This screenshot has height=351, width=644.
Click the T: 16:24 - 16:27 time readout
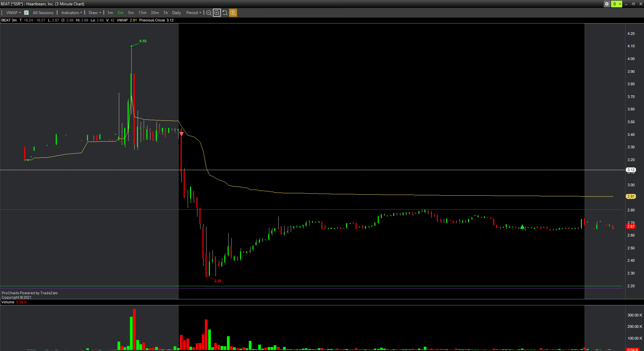coord(32,20)
